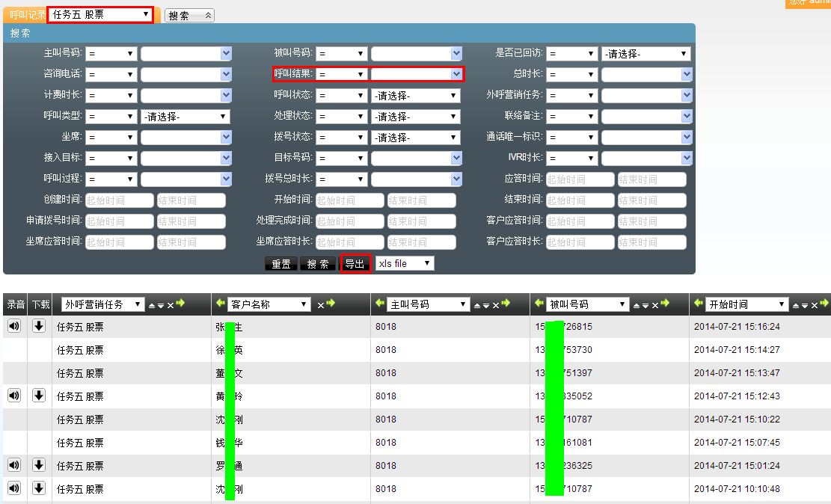Image resolution: width=831 pixels, height=504 pixels.
Task: Open 是否已回访 请选择 dropdown
Action: [x=646, y=54]
